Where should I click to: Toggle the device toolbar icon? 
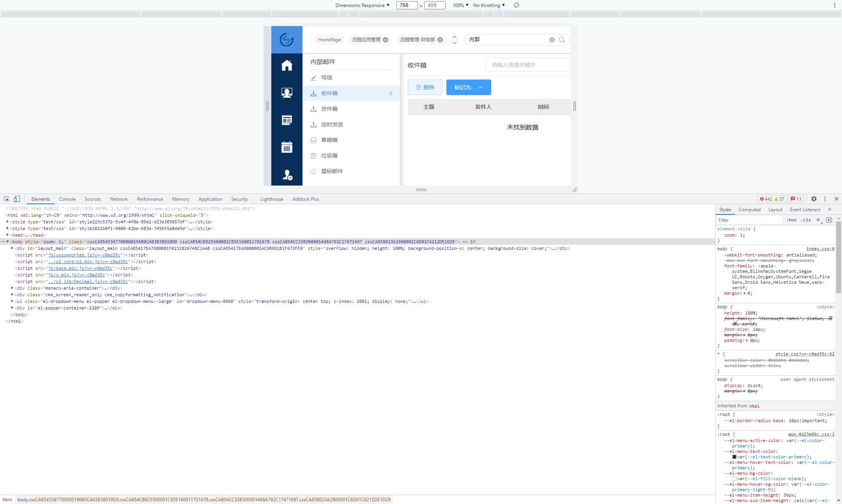(17, 199)
